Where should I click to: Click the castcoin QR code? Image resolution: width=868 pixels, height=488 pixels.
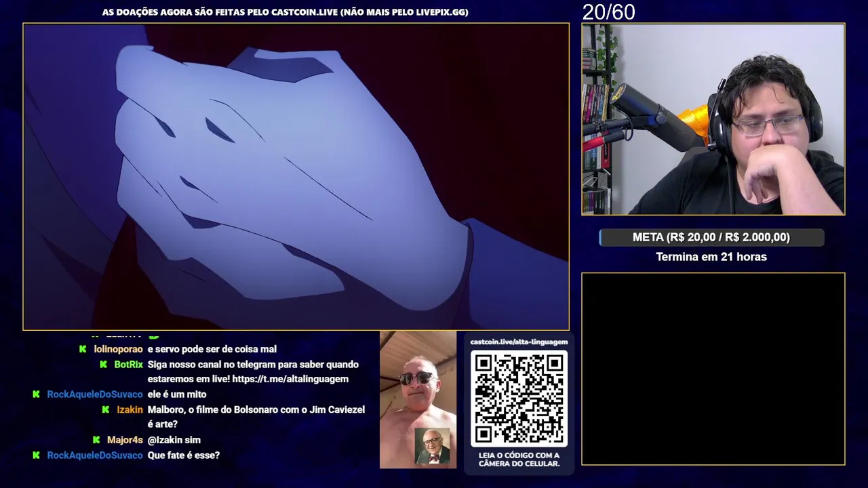click(x=519, y=398)
